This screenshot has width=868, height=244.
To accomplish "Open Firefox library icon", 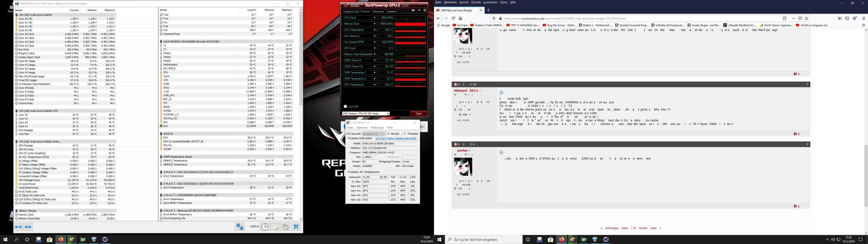I will pos(840,18).
